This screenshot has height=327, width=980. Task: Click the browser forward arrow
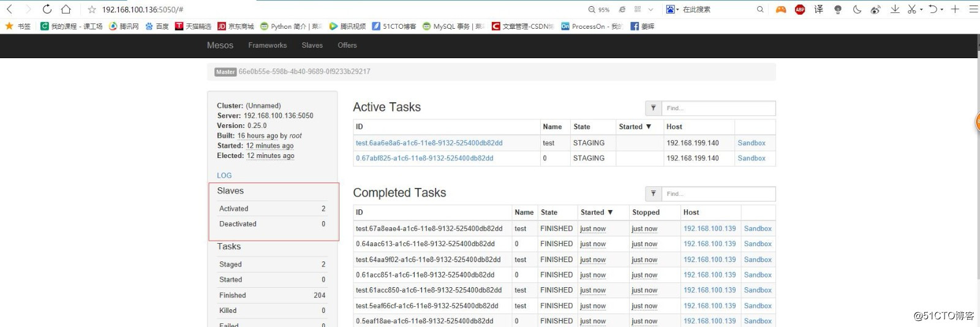pyautogui.click(x=28, y=9)
